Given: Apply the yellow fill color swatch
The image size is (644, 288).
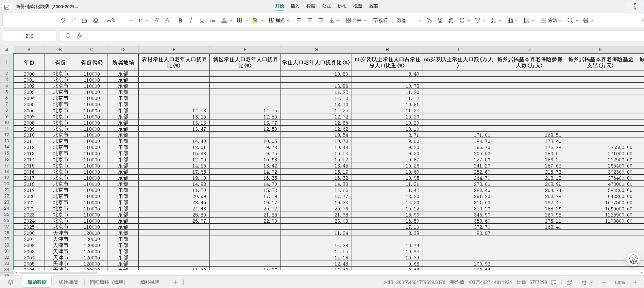Looking at the screenshot, I should (x=255, y=20).
